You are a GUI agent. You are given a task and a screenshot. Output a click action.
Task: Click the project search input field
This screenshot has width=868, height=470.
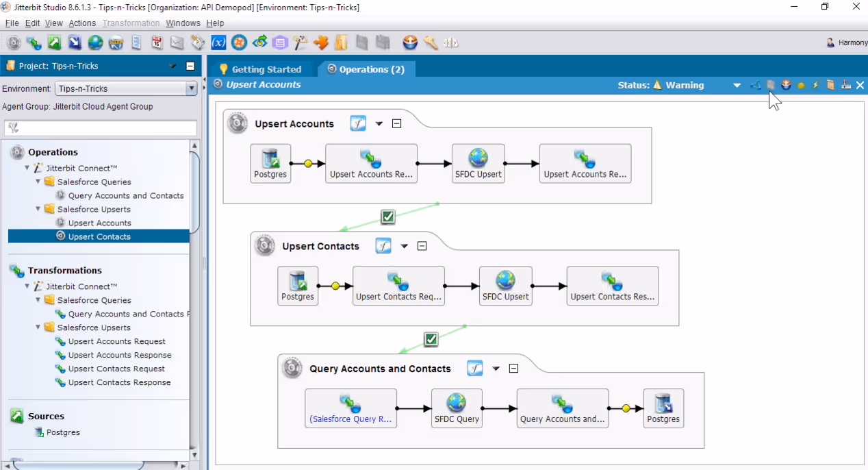tap(101, 128)
